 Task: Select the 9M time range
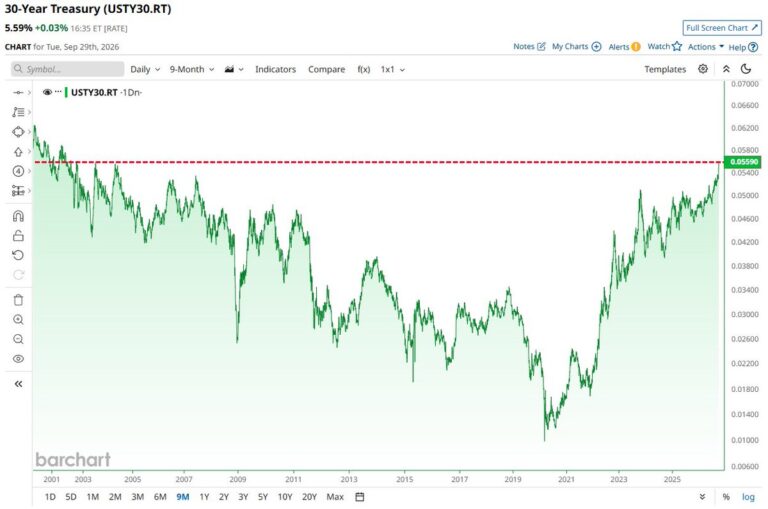point(183,497)
